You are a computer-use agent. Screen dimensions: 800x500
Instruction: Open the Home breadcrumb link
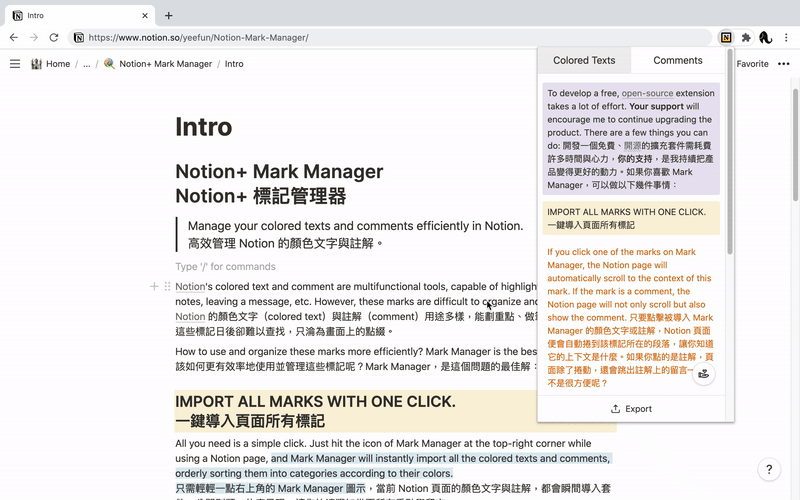click(58, 64)
